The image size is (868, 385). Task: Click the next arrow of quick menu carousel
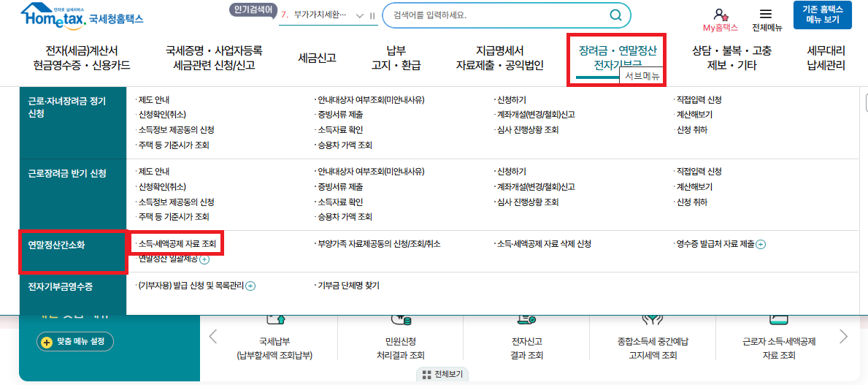(x=843, y=336)
